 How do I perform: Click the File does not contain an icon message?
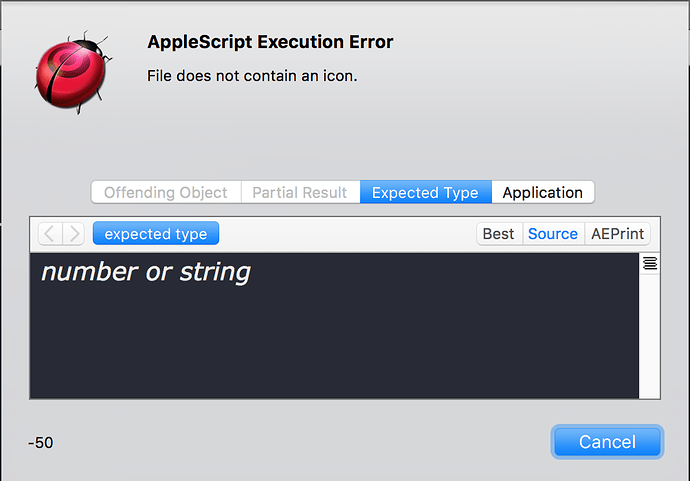pos(252,76)
